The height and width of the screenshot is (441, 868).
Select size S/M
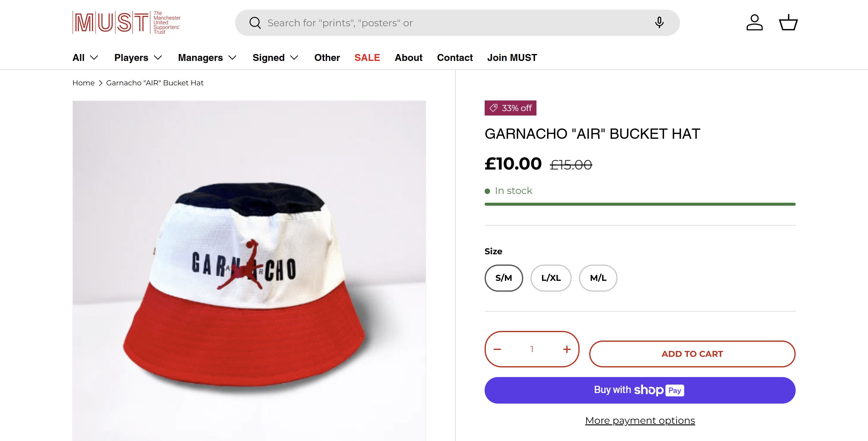click(503, 278)
